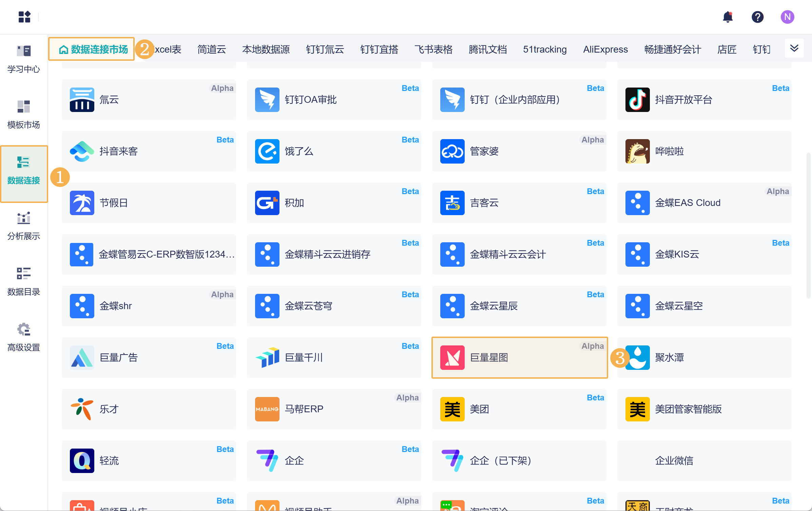Click the help question mark icon

click(757, 17)
